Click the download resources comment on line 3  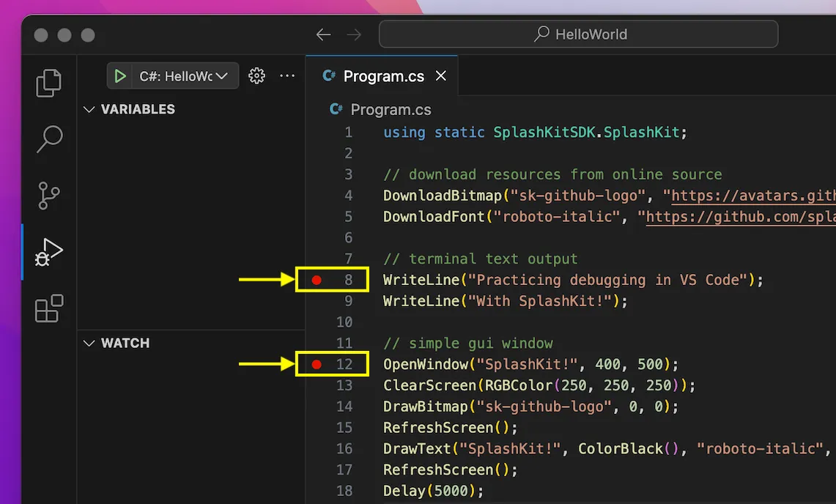552,174
